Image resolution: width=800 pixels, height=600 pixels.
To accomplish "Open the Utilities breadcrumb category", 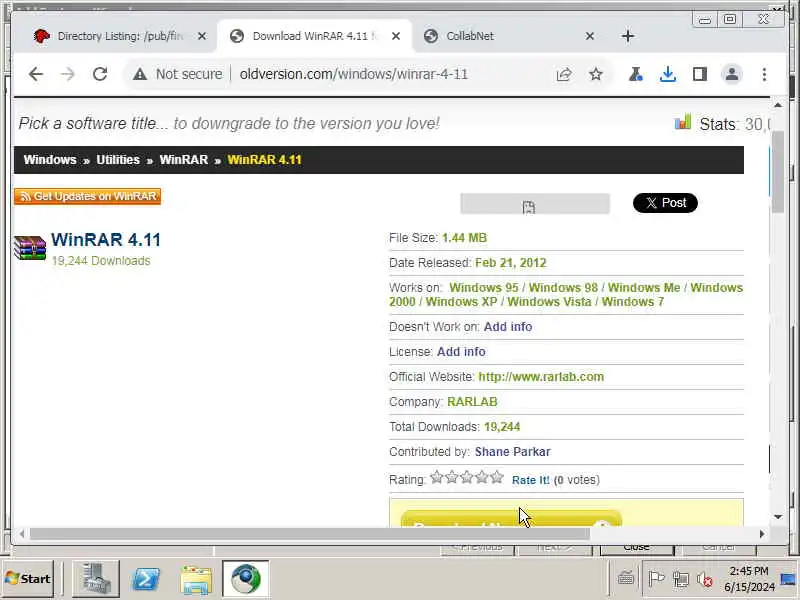I will click(x=118, y=160).
